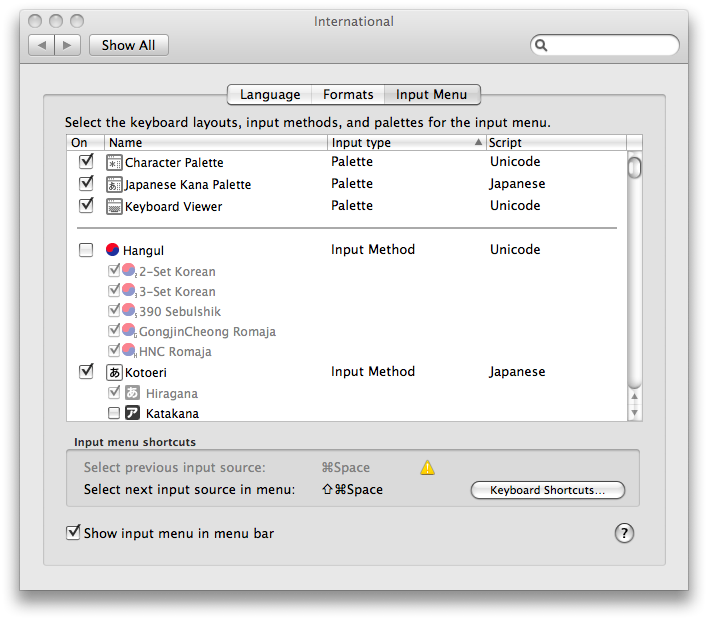The image size is (708, 620).
Task: Click the 390 Sebulshik icon
Action: [x=129, y=311]
